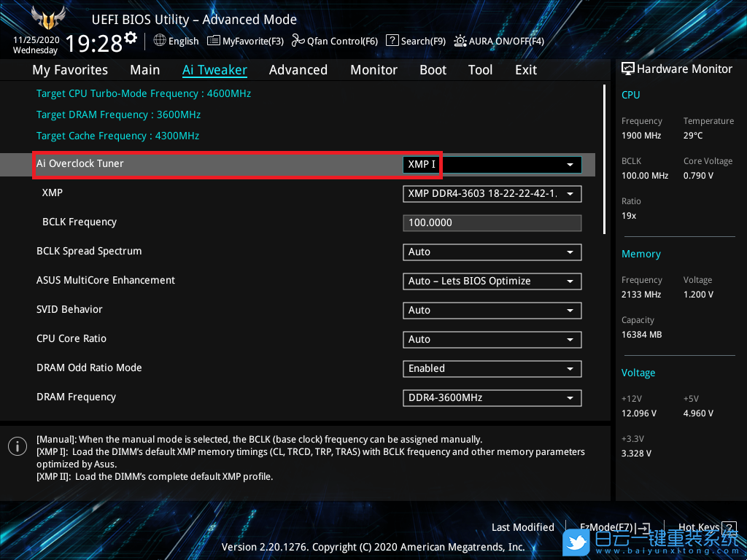Open the XMP profile dropdown
Image resolution: width=747 pixels, height=560 pixels.
[570, 194]
